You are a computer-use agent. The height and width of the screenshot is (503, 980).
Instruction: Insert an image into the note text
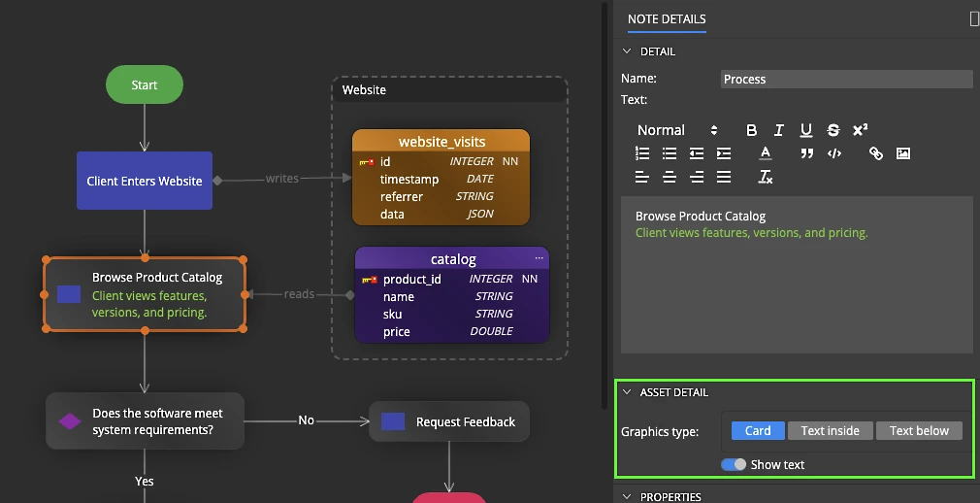[903, 153]
